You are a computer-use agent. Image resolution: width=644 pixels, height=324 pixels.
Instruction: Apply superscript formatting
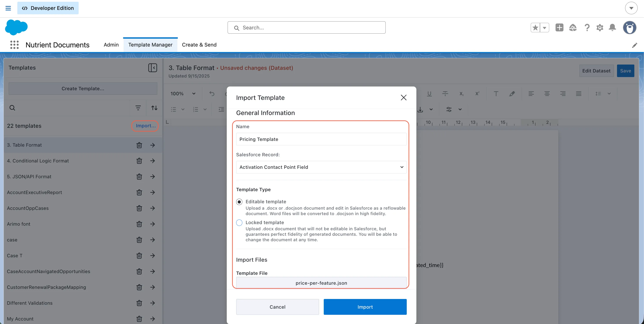(477, 94)
